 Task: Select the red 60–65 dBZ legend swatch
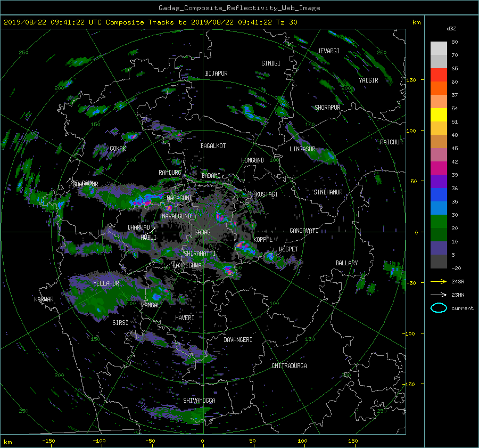[439, 75]
